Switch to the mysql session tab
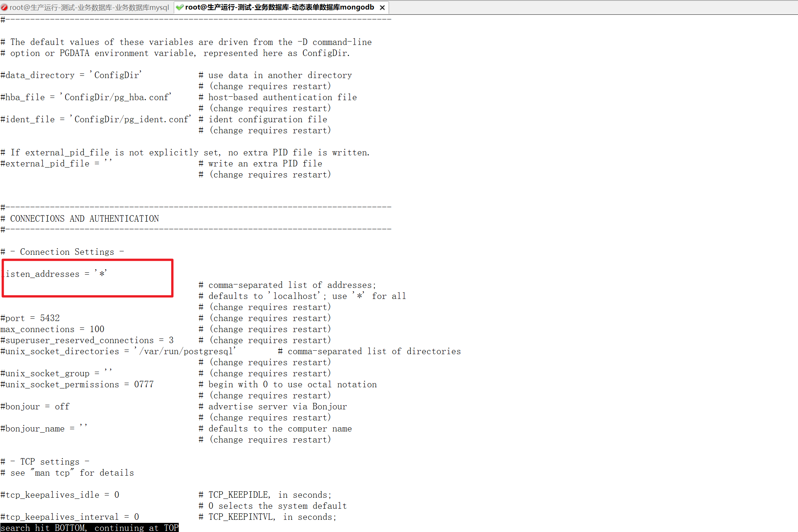 point(89,7)
